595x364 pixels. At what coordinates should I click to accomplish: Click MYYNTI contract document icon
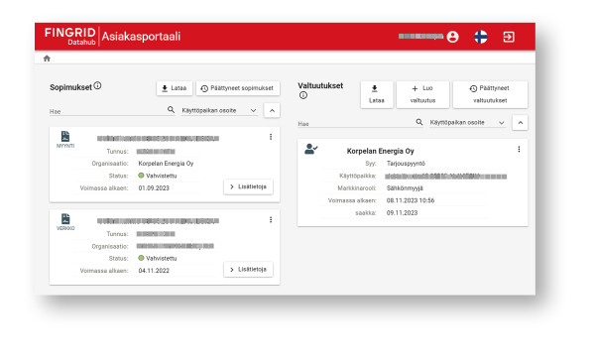click(x=65, y=136)
